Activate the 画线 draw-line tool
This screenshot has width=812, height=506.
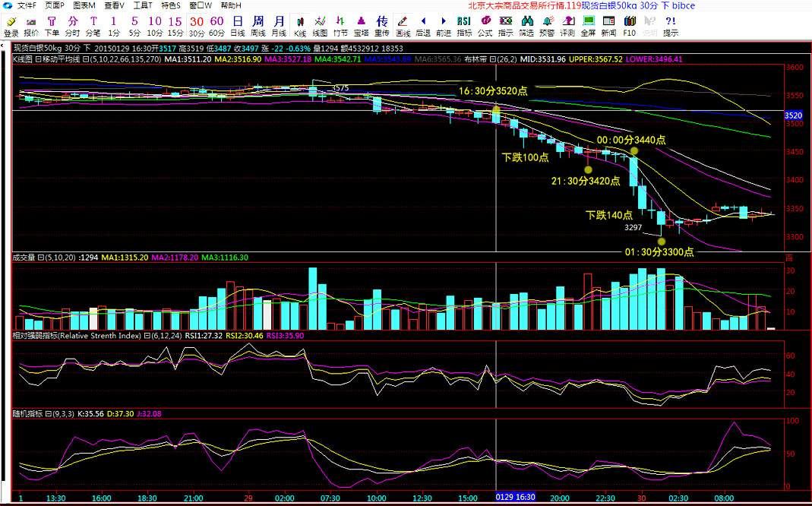coord(403,27)
